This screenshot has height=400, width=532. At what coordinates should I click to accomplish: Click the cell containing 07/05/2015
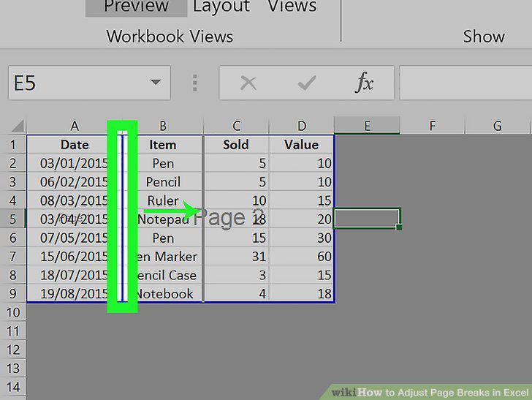(75, 238)
